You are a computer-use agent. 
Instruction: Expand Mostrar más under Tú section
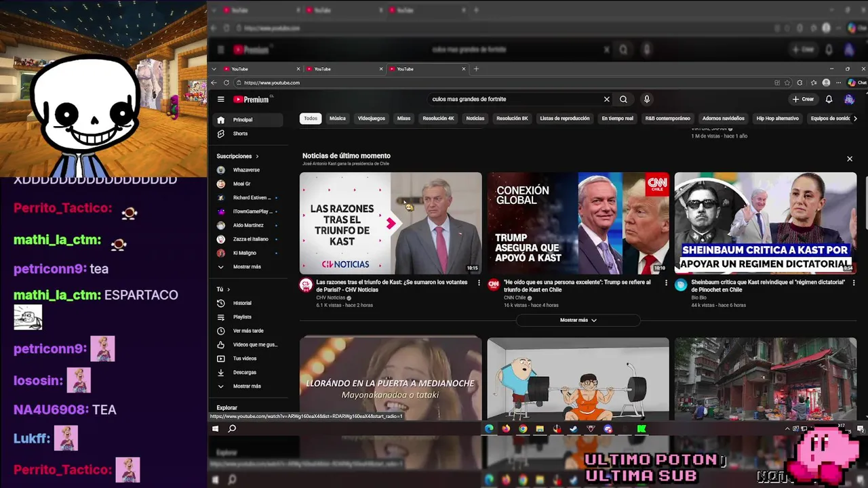[x=248, y=386]
